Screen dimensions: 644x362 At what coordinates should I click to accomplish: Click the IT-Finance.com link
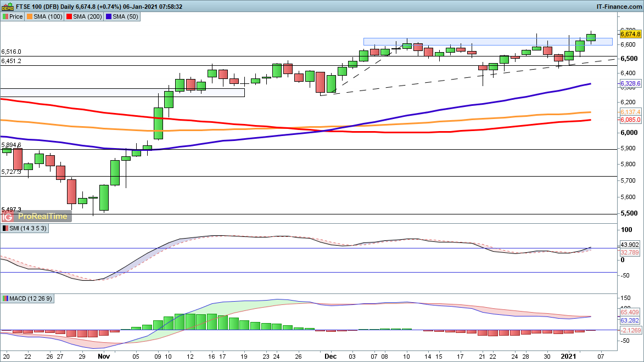click(619, 7)
